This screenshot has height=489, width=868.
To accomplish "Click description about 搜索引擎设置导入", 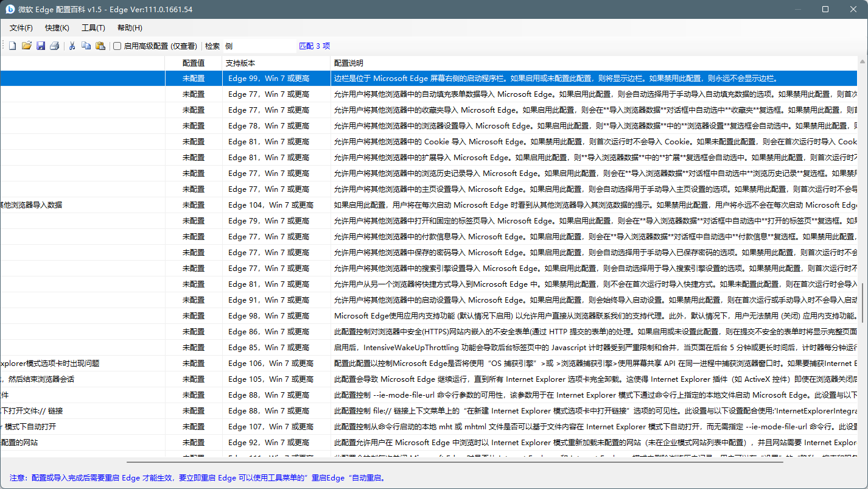I will click(595, 269).
